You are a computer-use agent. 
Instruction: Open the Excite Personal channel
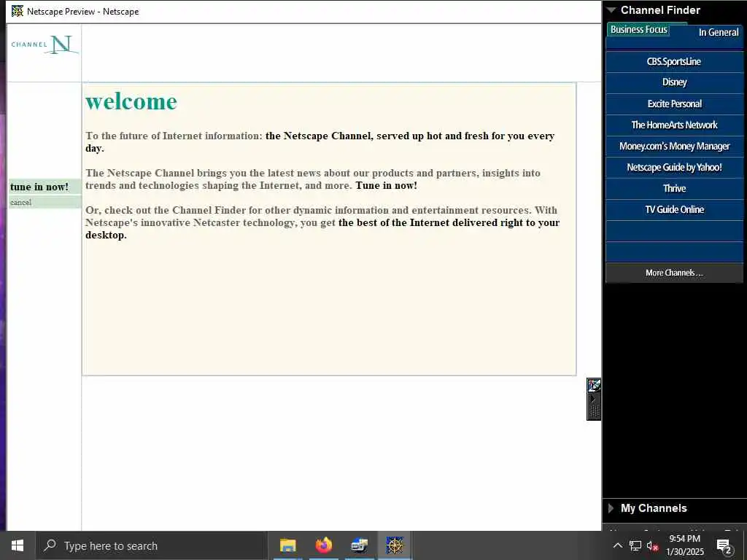(674, 104)
